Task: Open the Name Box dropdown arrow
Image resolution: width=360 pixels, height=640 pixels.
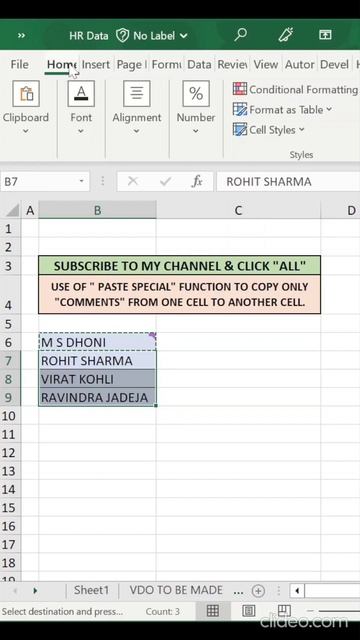Action: 82,181
